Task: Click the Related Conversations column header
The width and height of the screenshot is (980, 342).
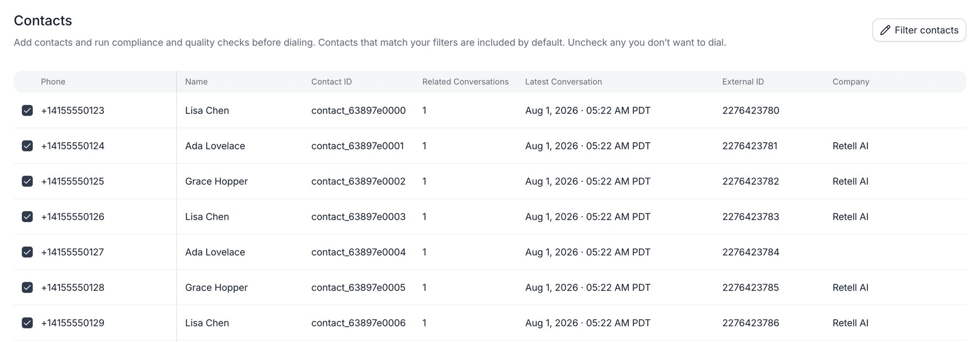Action: [x=465, y=82]
